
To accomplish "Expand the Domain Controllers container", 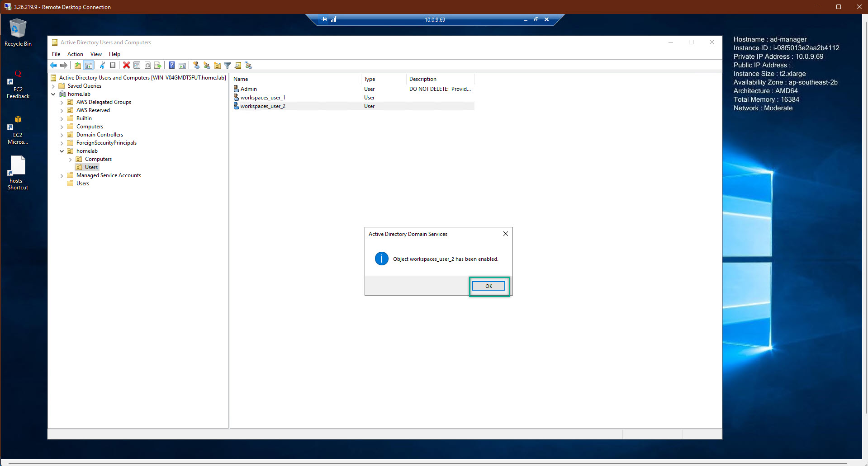I will (x=62, y=135).
